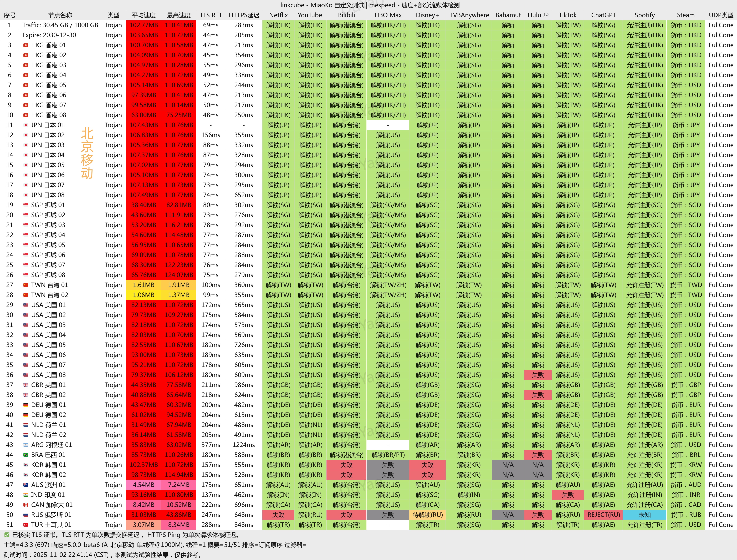This screenshot has height=560, width=737.
Task: Select the 平均速度 column header
Action: click(x=144, y=15)
